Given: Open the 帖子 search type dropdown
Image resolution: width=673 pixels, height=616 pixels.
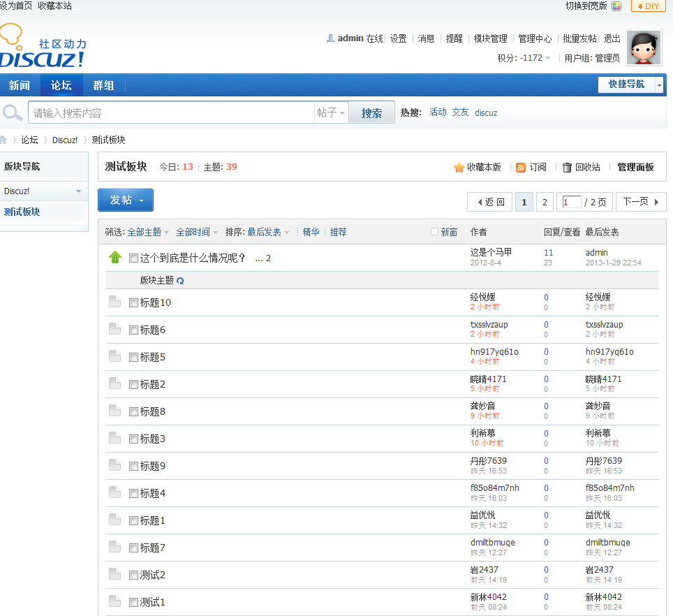Looking at the screenshot, I should click(x=331, y=113).
